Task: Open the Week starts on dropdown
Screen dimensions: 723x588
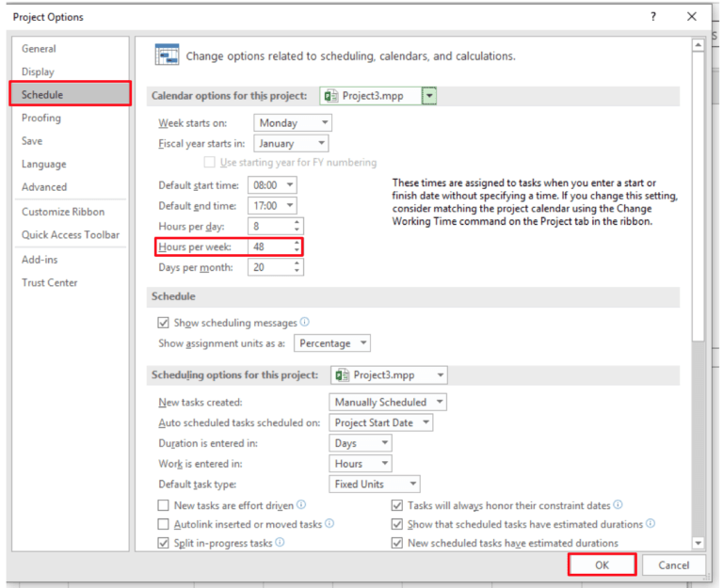Action: (x=293, y=122)
